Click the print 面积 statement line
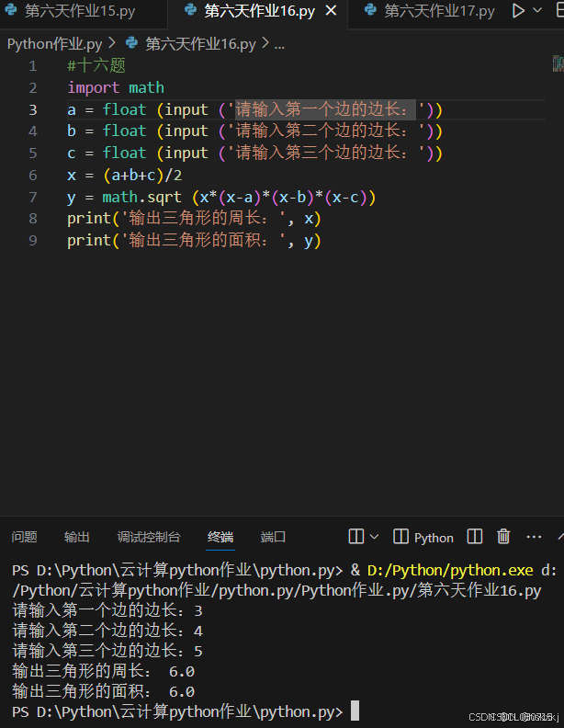The image size is (564, 728). click(x=194, y=241)
